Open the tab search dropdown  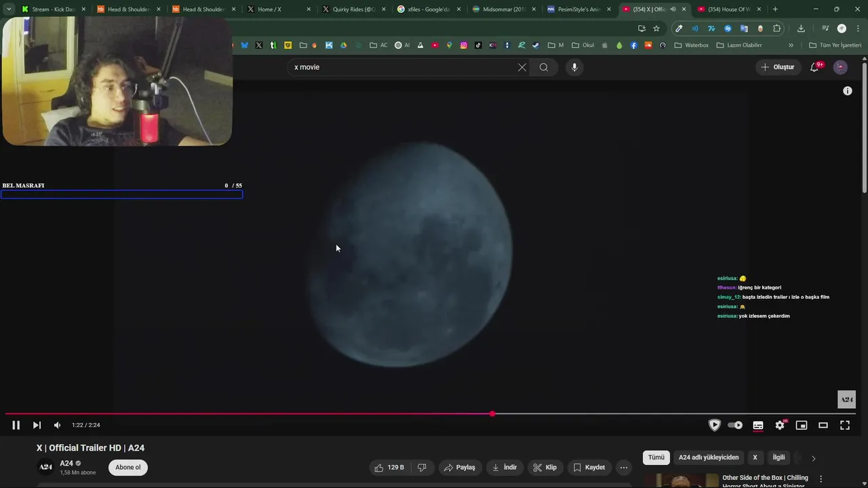8,9
